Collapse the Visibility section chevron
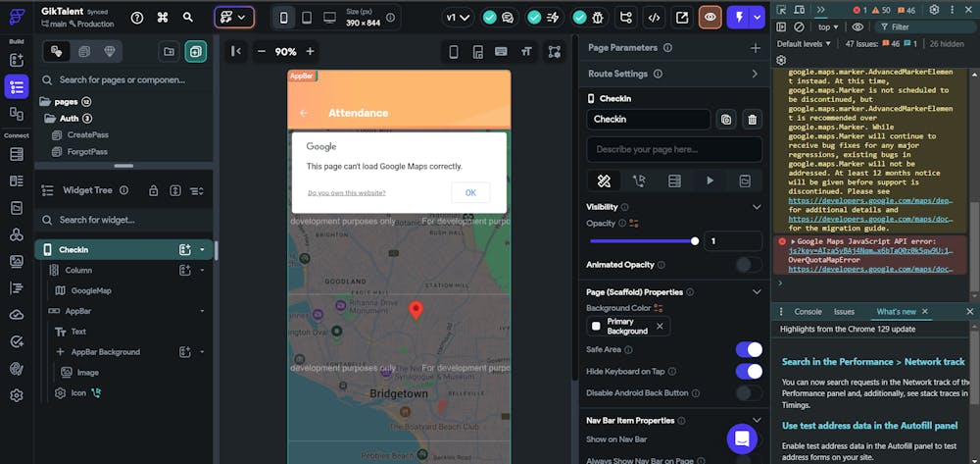 coord(757,207)
